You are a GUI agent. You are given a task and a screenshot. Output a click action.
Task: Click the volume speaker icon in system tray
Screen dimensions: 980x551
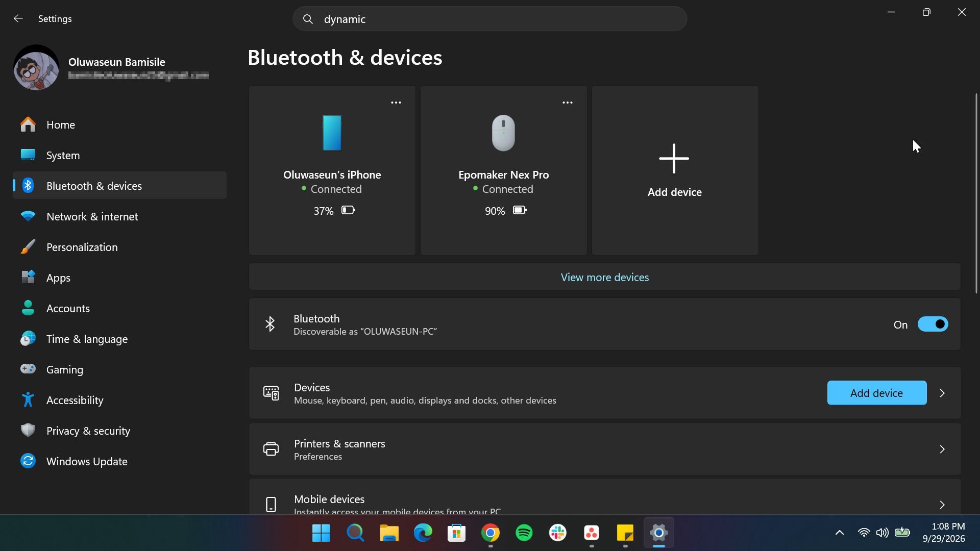tap(882, 533)
